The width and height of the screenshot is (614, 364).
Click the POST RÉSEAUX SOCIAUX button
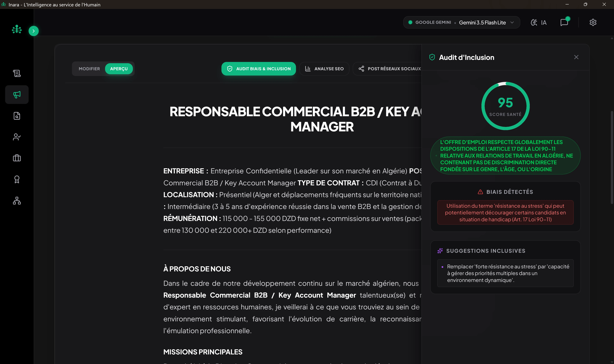tap(389, 69)
